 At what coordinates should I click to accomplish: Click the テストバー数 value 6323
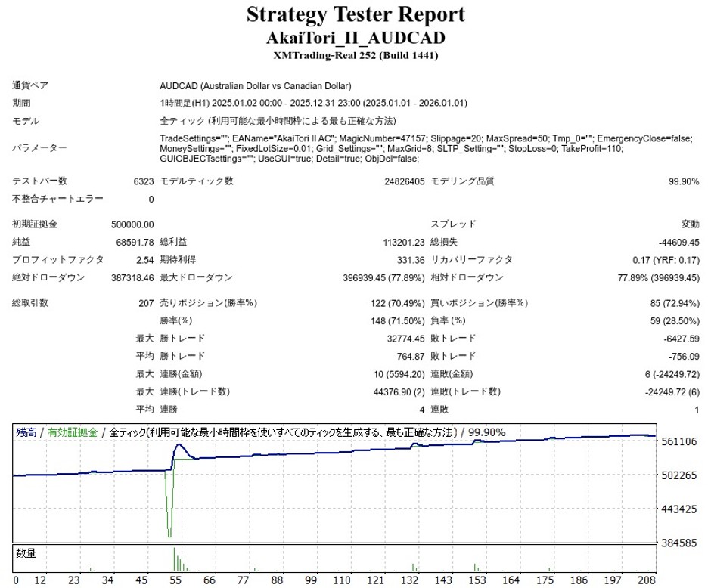[144, 181]
